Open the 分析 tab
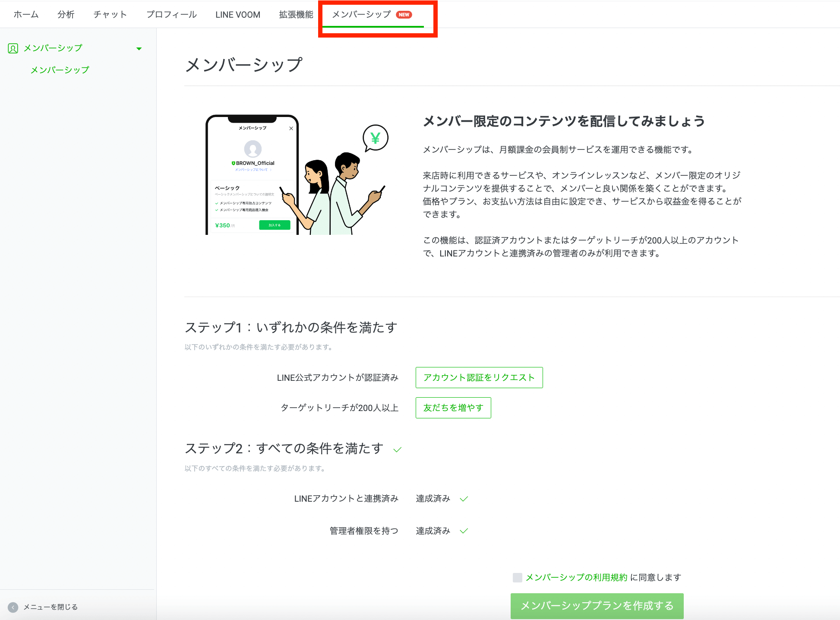 click(66, 15)
